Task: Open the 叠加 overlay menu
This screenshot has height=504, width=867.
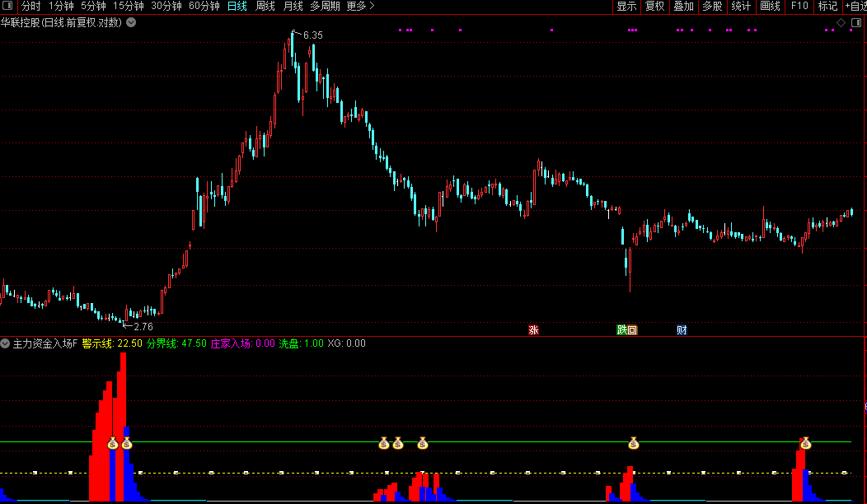Action: point(684,6)
